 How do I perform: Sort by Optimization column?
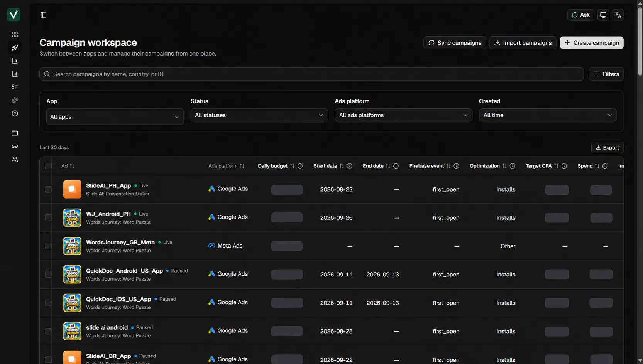[x=504, y=166]
